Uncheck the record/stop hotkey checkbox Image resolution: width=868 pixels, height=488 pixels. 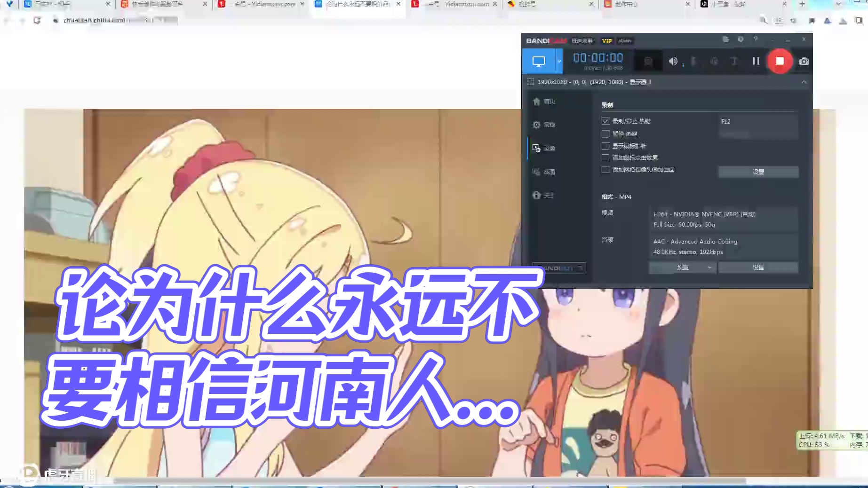[x=605, y=121]
